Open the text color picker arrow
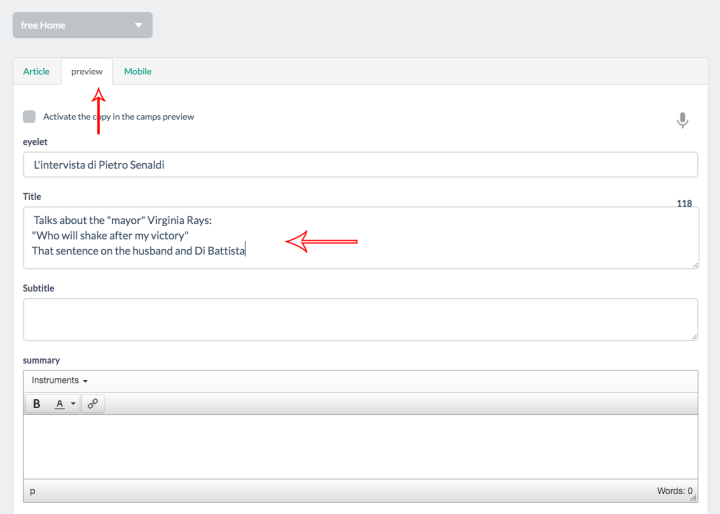The image size is (720, 514). pos(73,404)
